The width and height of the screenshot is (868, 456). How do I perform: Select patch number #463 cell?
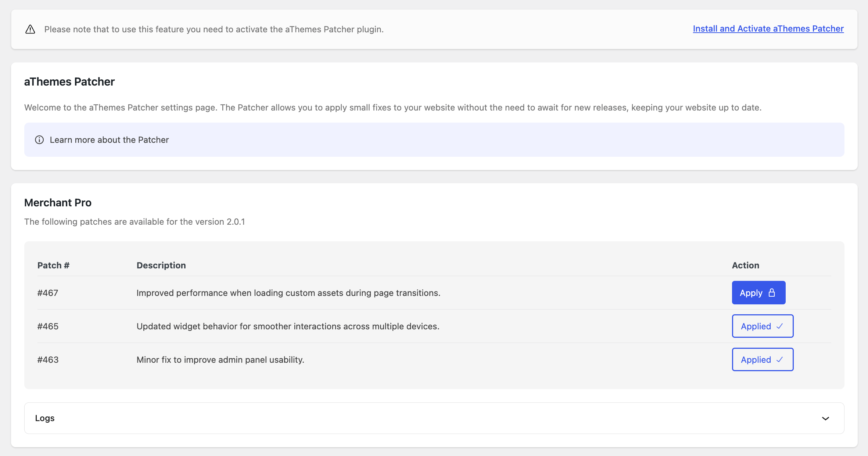point(48,360)
